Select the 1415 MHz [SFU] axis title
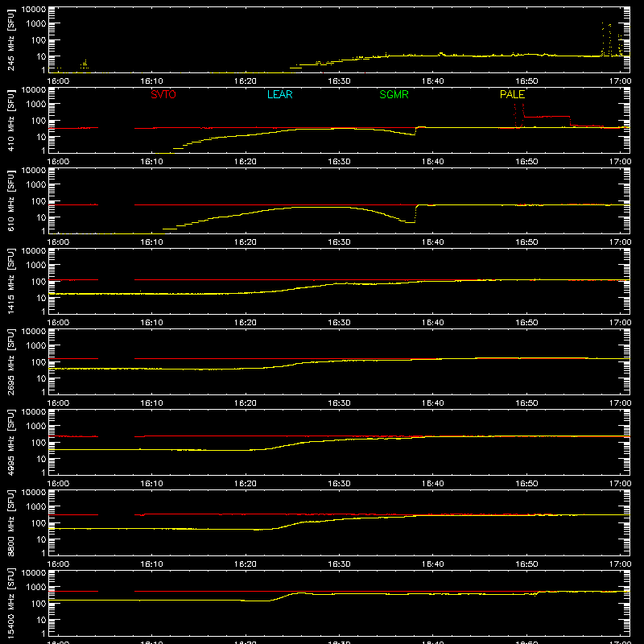Viewport: 644px width, 644px height. tap(10, 281)
